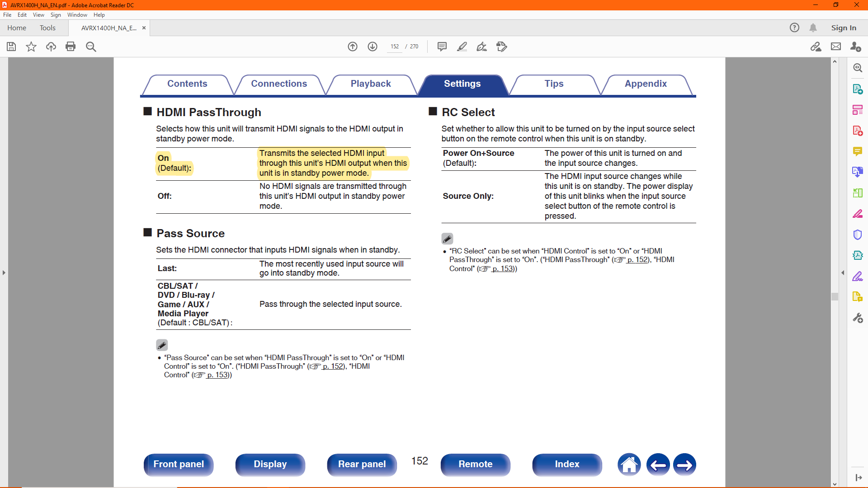Click the page number input field
Screen dimensions: 868x488
click(x=395, y=47)
